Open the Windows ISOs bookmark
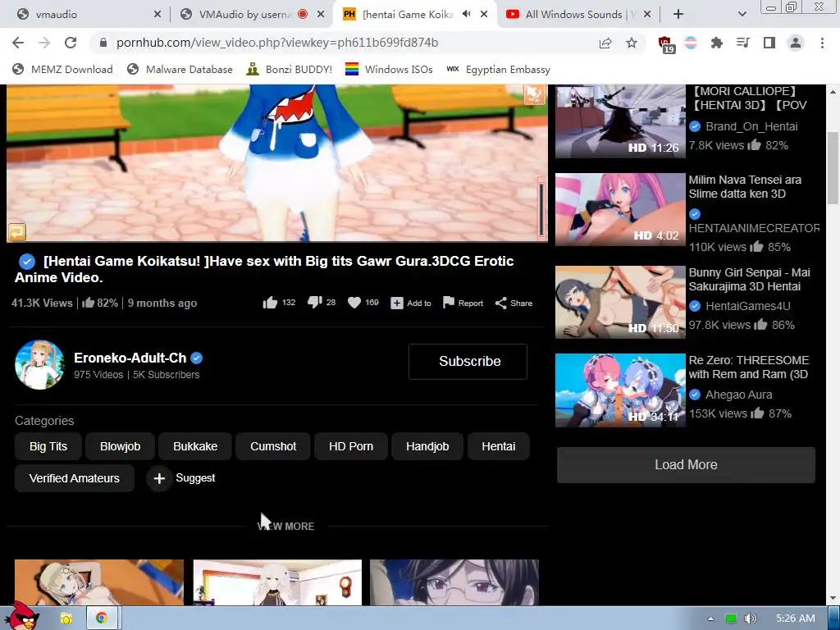Image resolution: width=840 pixels, height=630 pixels. [389, 70]
